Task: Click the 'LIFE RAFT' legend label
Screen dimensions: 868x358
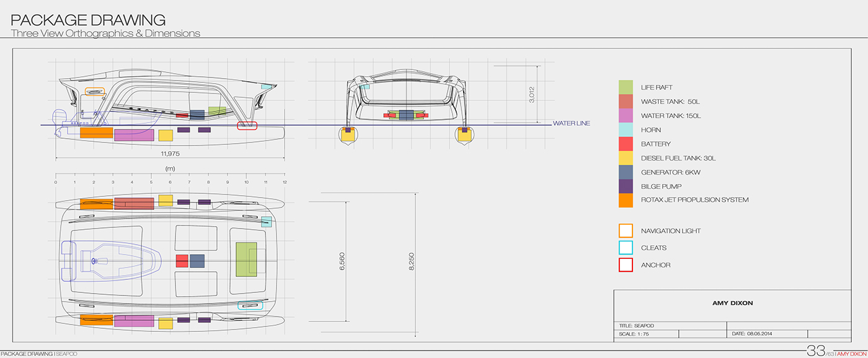Action: [x=657, y=88]
